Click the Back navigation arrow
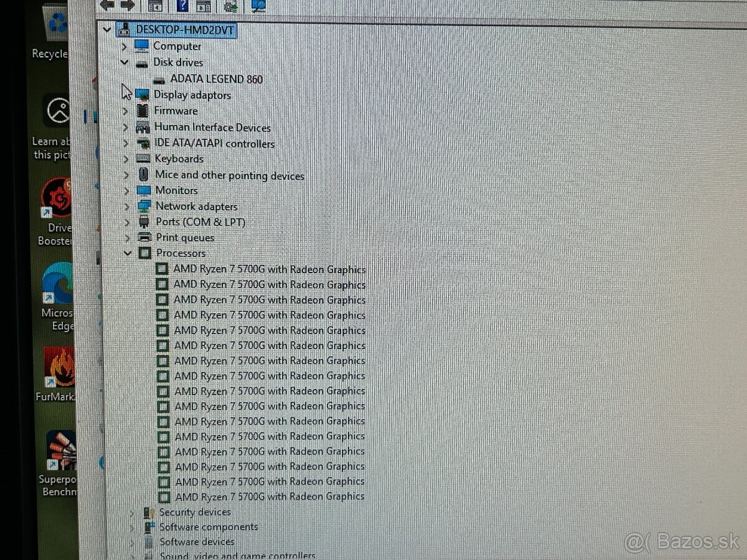The width and height of the screenshot is (747, 560). point(107,5)
